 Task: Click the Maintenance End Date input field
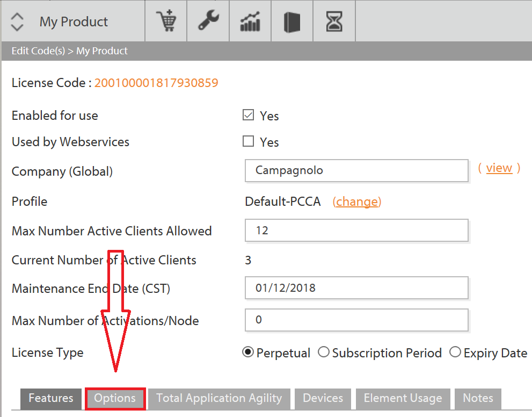coord(356,287)
